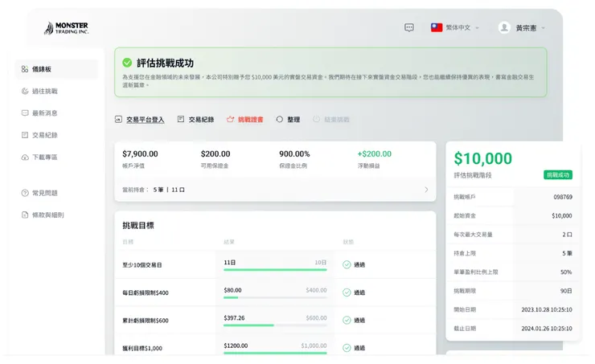
Task: Open the 繁体中文 language dropdown
Action: 455,27
